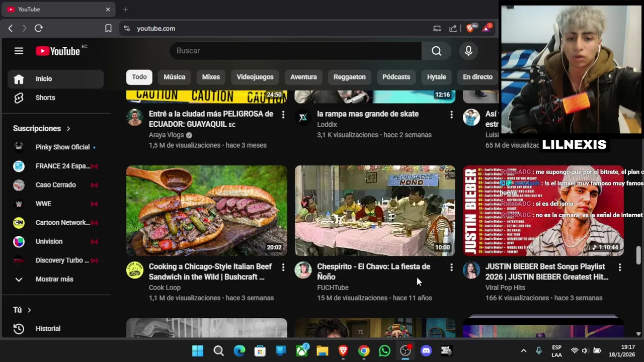The width and height of the screenshot is (644, 362).
Task: Open the Windows Start menu
Action: [x=198, y=351]
